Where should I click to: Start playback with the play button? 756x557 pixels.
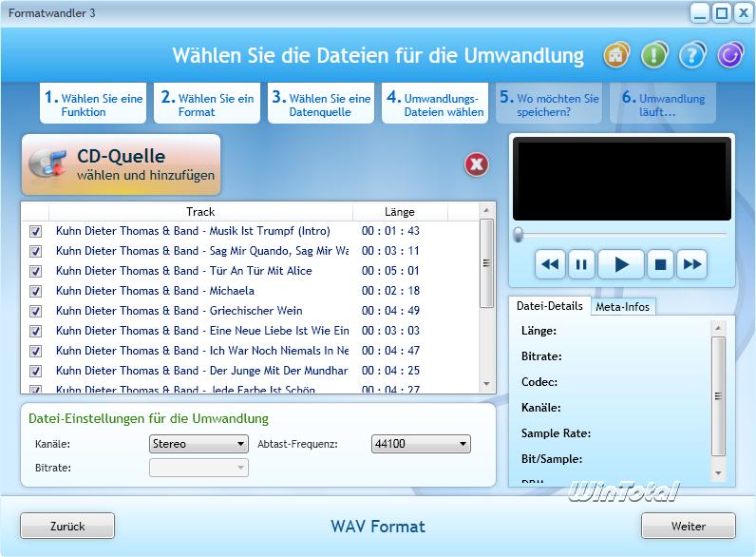[621, 264]
